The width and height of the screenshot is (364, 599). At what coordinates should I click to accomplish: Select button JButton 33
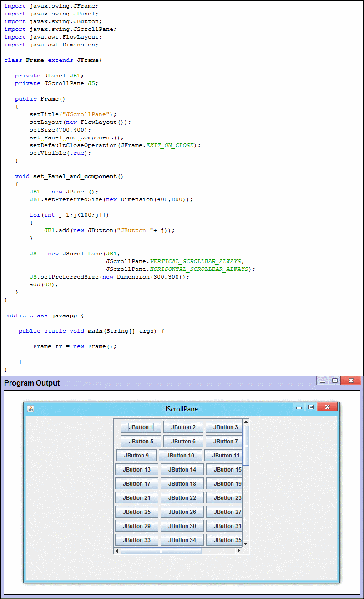click(x=136, y=540)
